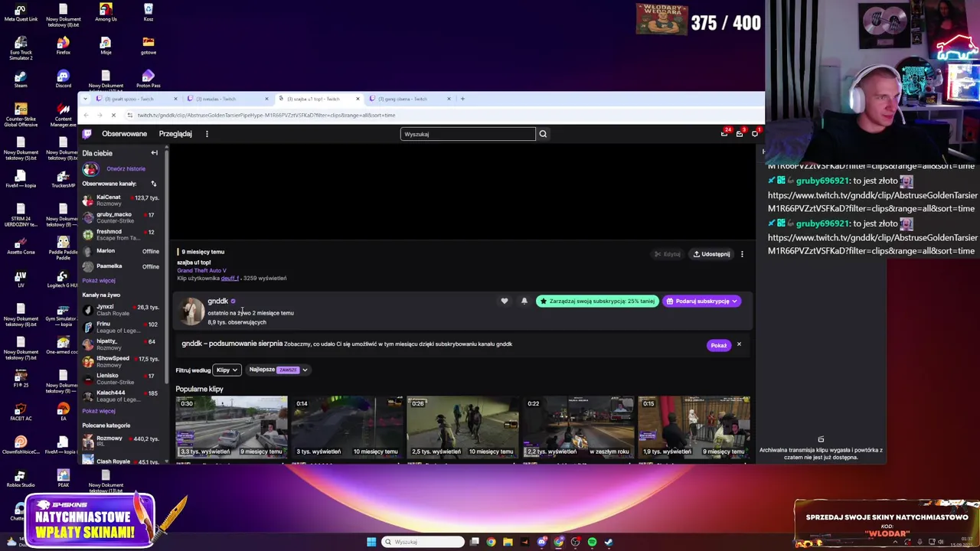Open the notifications icon in the Twitch header

[x=754, y=134]
